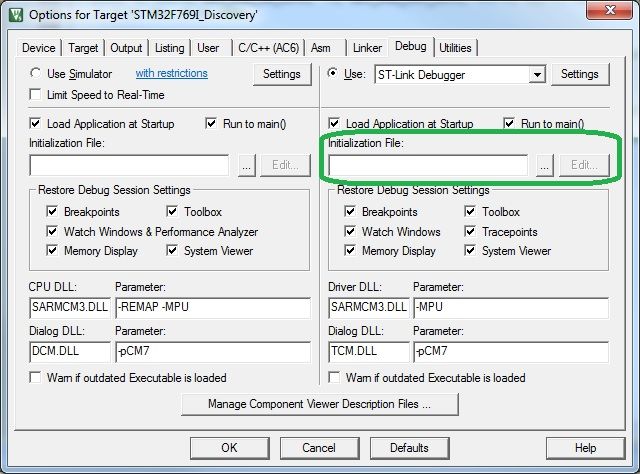Click debugger -pCM7 parameter field

pos(511,352)
